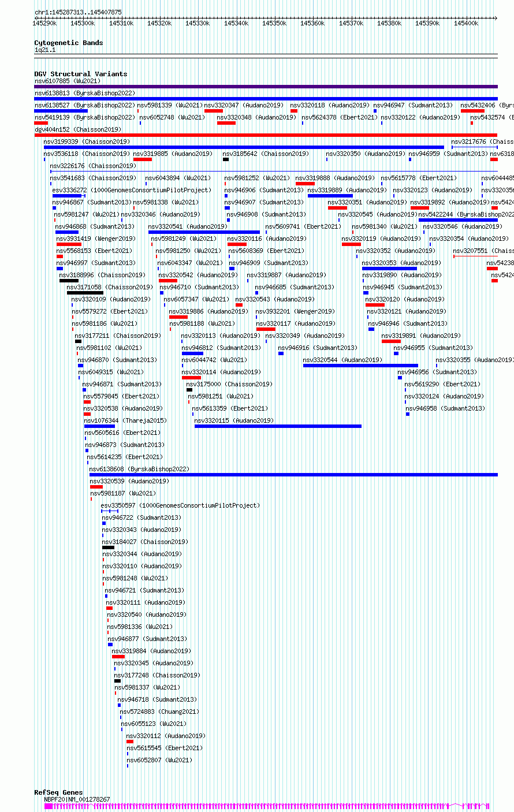This screenshot has width=514, height=812.
Task: Click the nsv3320353 (Audano2019) label
Action: coord(401,263)
